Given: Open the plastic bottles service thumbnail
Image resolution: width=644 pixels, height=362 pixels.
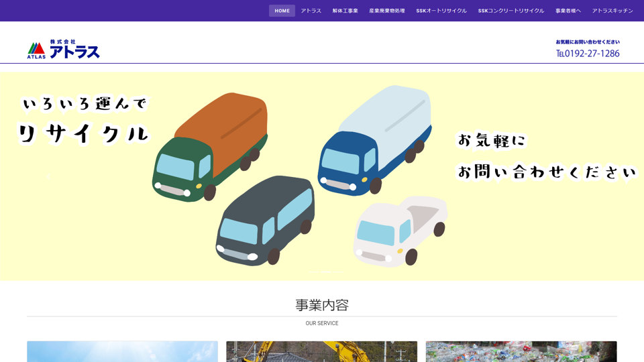Looking at the screenshot, I should [521, 351].
